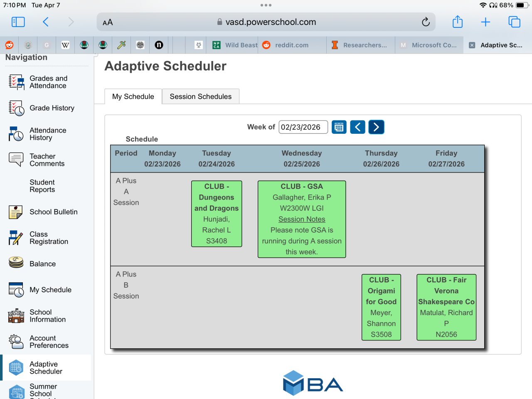Viewport: 532px width, 399px height.
Task: Open the AA reader options menu
Action: 108,22
